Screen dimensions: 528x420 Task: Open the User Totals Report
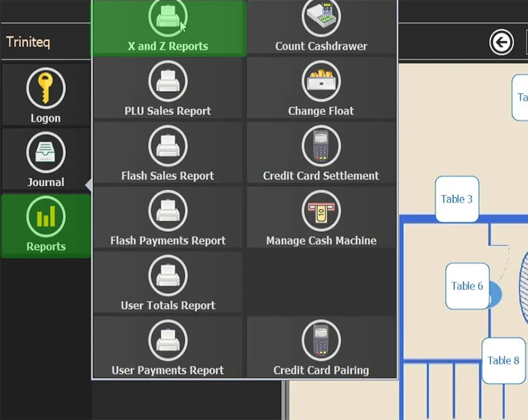pos(168,282)
